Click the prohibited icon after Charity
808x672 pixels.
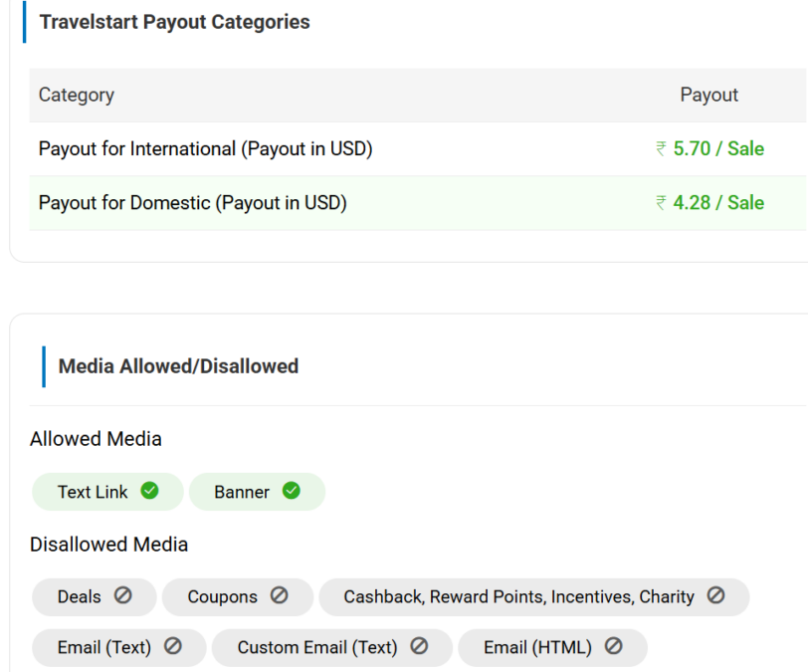coord(715,595)
